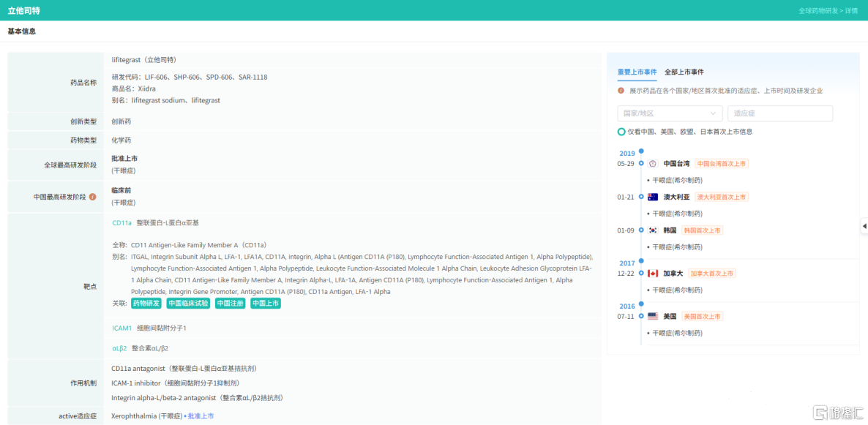Click the Taiwan flag icon
The width and height of the screenshot is (868, 425).
653,164
